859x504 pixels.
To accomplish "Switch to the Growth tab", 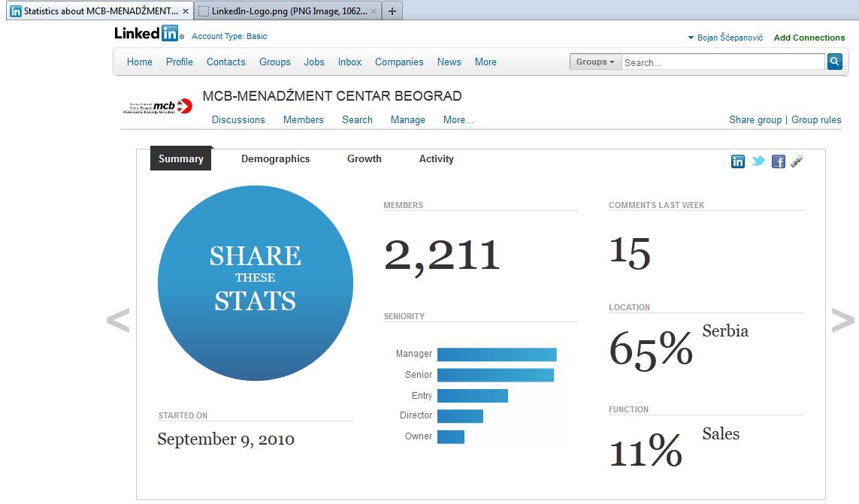I will tap(364, 158).
